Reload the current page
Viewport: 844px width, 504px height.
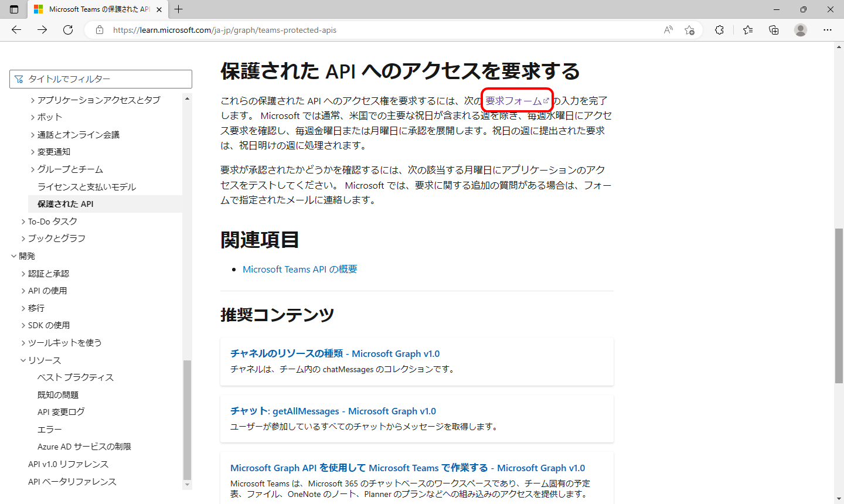pos(68,30)
